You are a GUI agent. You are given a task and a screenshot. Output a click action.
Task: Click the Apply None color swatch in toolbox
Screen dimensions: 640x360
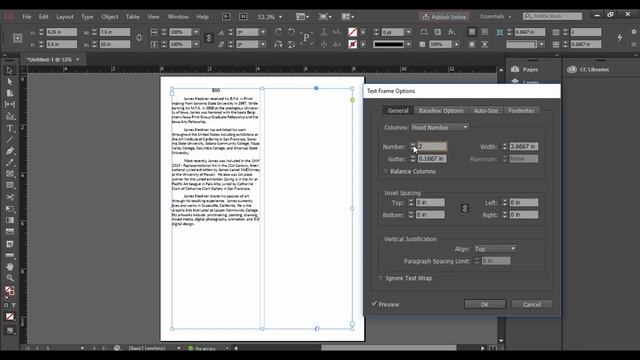(x=9, y=316)
